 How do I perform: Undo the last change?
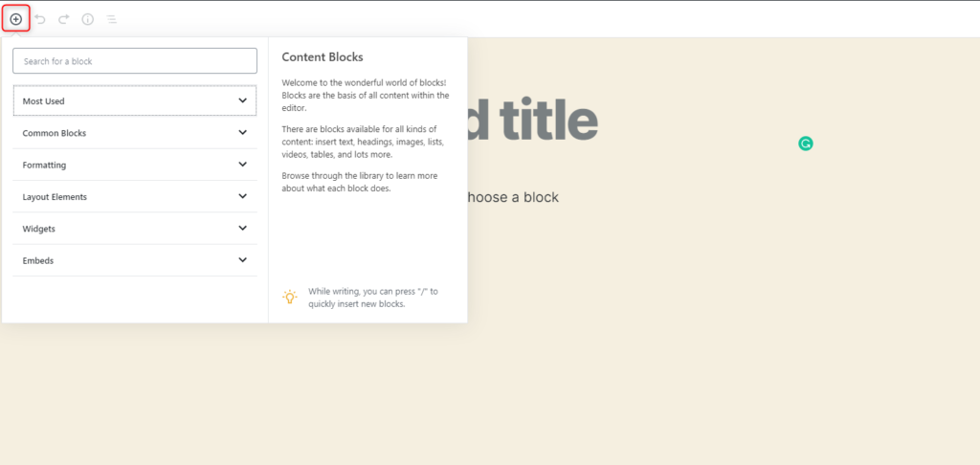pos(40,19)
